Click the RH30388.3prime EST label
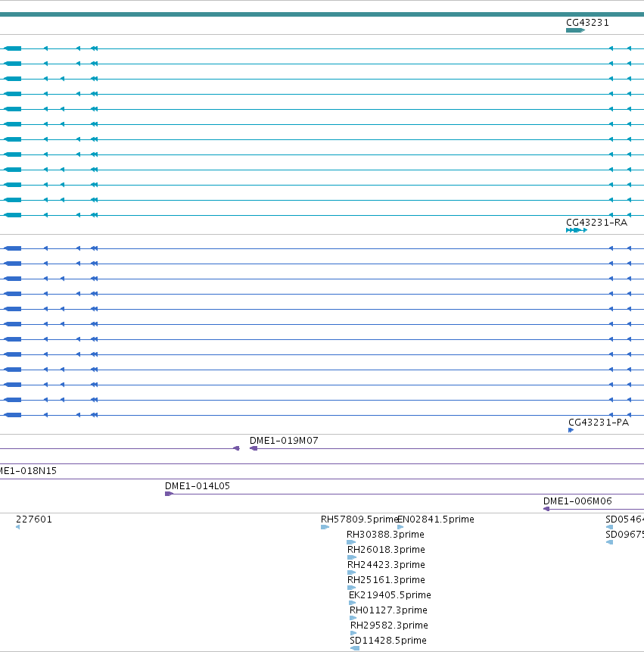 (x=386, y=535)
